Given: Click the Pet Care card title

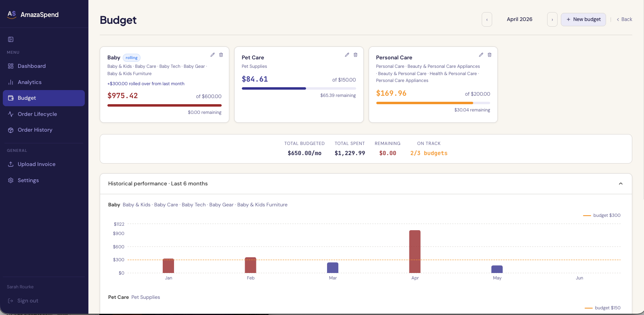Looking at the screenshot, I should click(253, 57).
